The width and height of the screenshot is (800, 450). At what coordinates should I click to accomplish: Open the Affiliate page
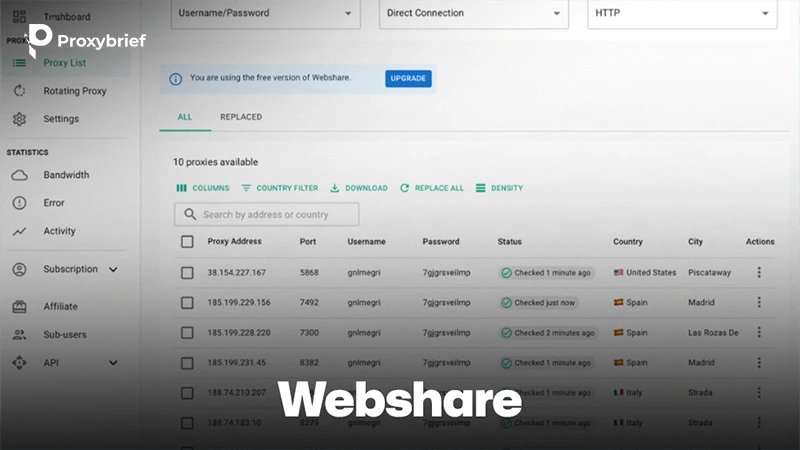point(61,307)
